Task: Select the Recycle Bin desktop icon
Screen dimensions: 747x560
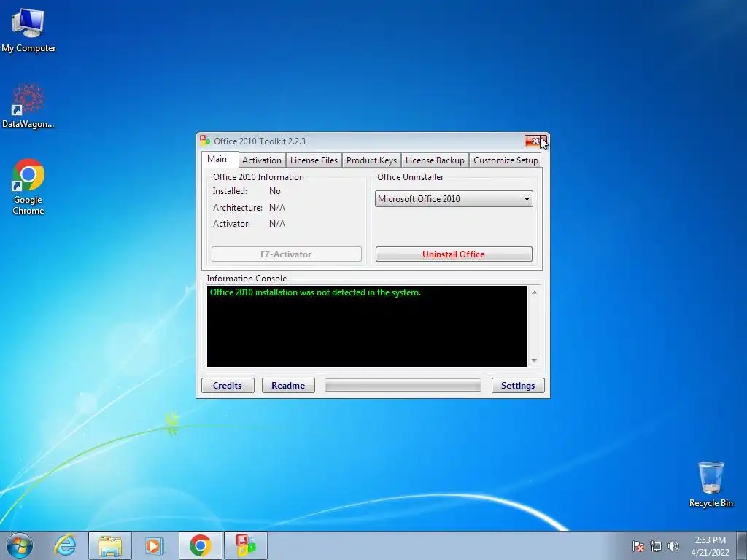Action: click(711, 484)
